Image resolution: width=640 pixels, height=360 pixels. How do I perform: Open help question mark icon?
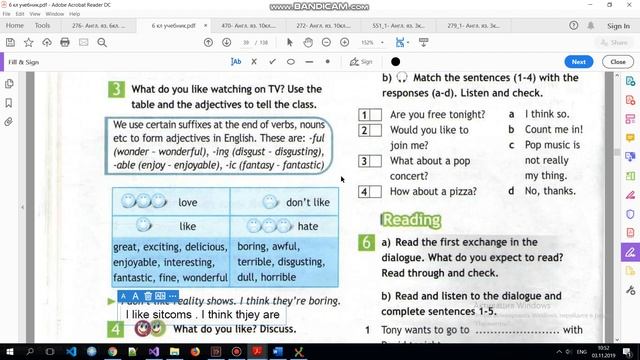pyautogui.click(x=573, y=25)
